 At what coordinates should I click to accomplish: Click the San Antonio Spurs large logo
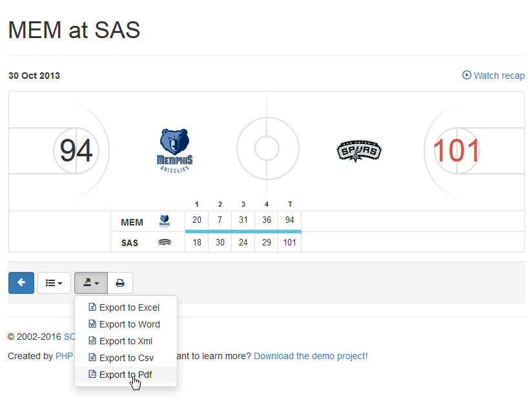tap(359, 151)
